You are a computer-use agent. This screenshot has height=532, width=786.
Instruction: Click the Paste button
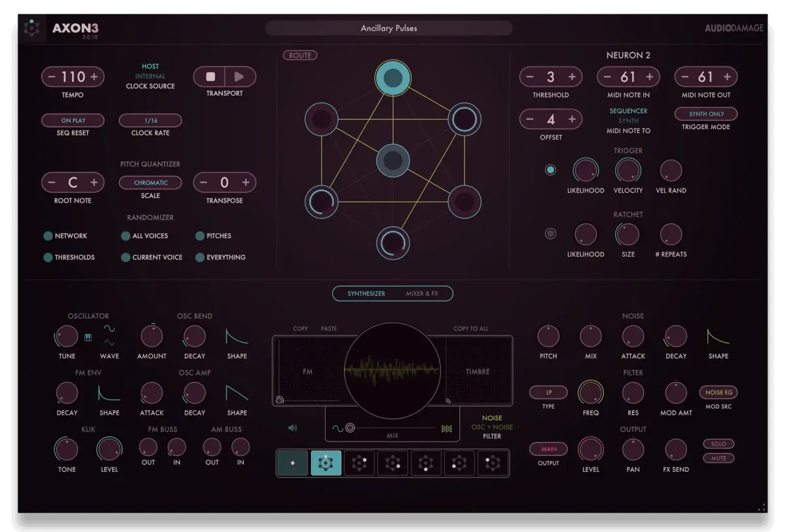pyautogui.click(x=329, y=329)
